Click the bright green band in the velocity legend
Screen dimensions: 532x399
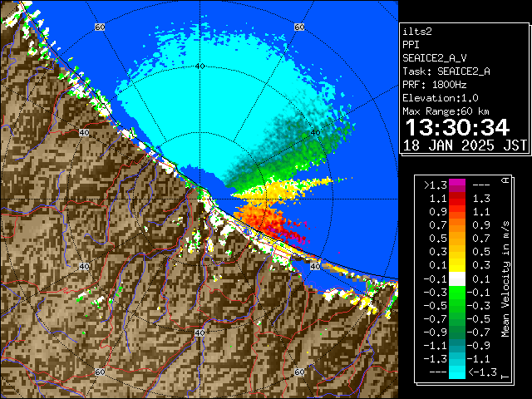(457, 293)
